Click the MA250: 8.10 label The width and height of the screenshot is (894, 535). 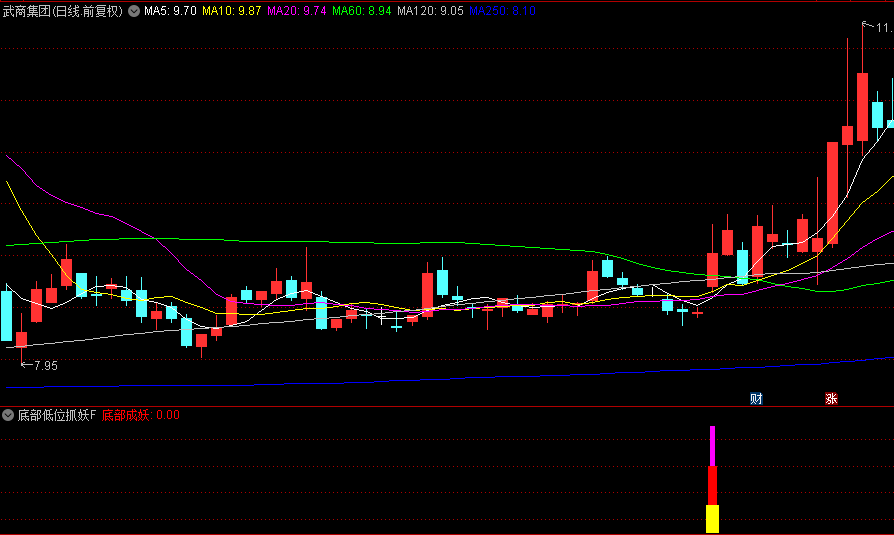pos(502,11)
